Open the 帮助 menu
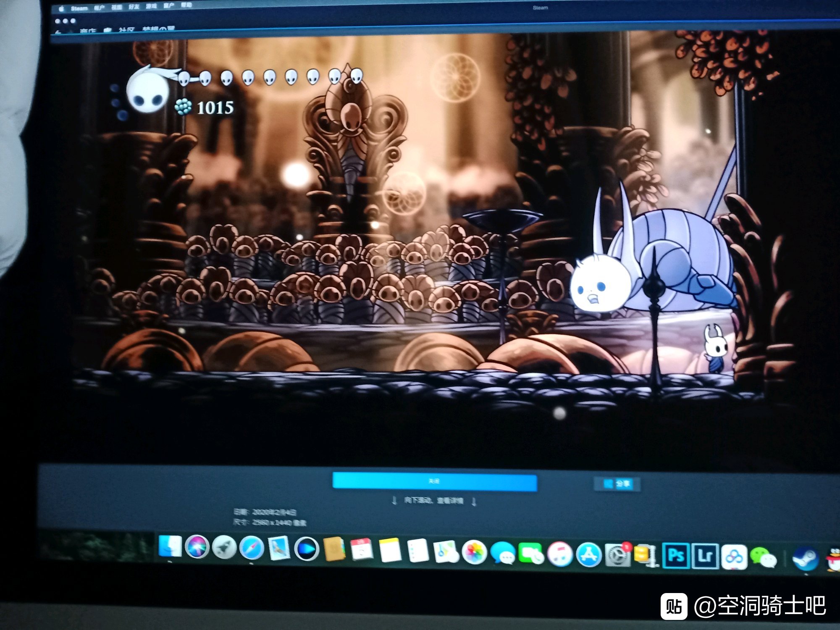 point(186,5)
